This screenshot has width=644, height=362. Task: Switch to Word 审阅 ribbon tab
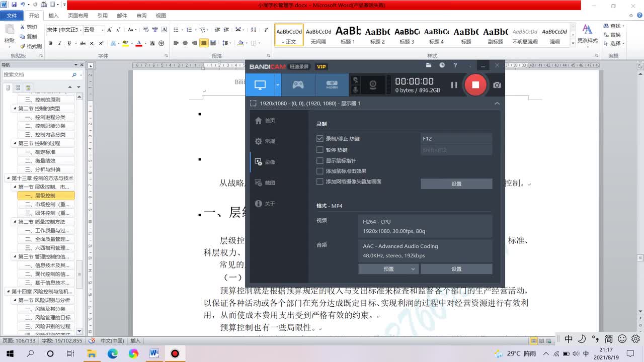coord(141,16)
